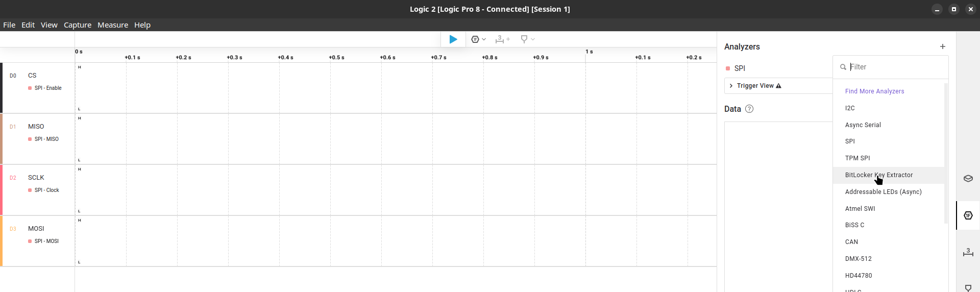The width and height of the screenshot is (980, 292).
Task: Click the plus icon to add analyzer
Action: point(942,46)
